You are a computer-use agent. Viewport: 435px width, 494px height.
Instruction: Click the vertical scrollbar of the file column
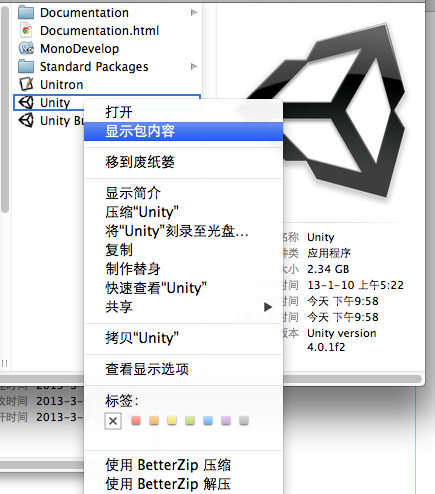point(5,110)
